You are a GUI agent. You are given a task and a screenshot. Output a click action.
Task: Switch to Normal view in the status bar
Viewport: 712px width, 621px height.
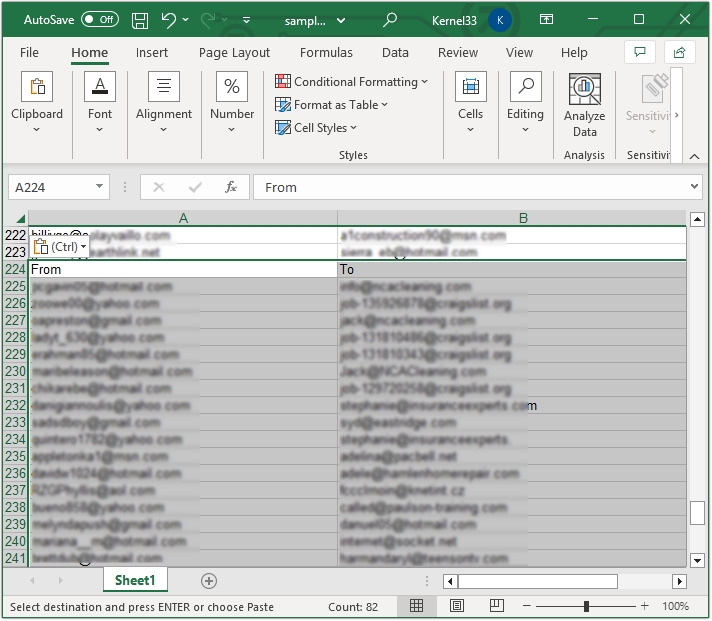click(x=416, y=606)
